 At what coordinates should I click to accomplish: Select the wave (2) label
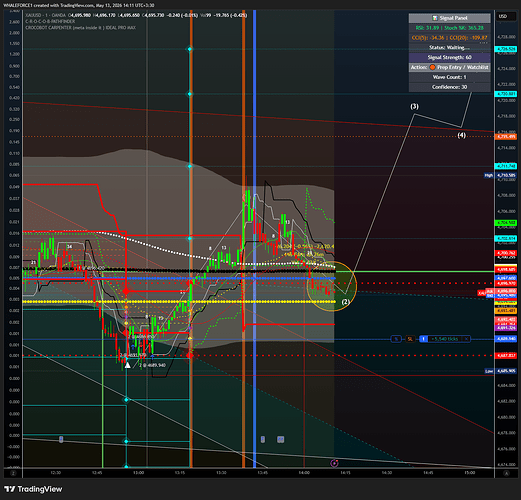(x=345, y=302)
